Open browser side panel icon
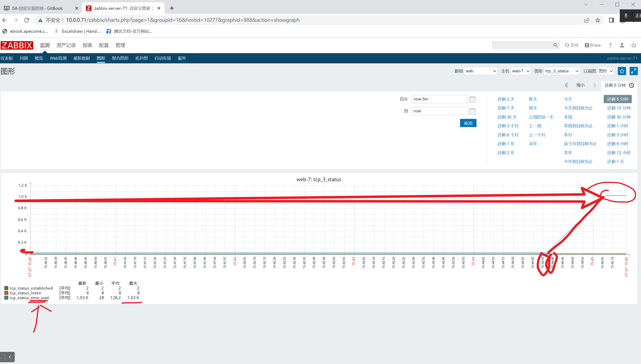Screen dimensions: 641x364 point(611,20)
